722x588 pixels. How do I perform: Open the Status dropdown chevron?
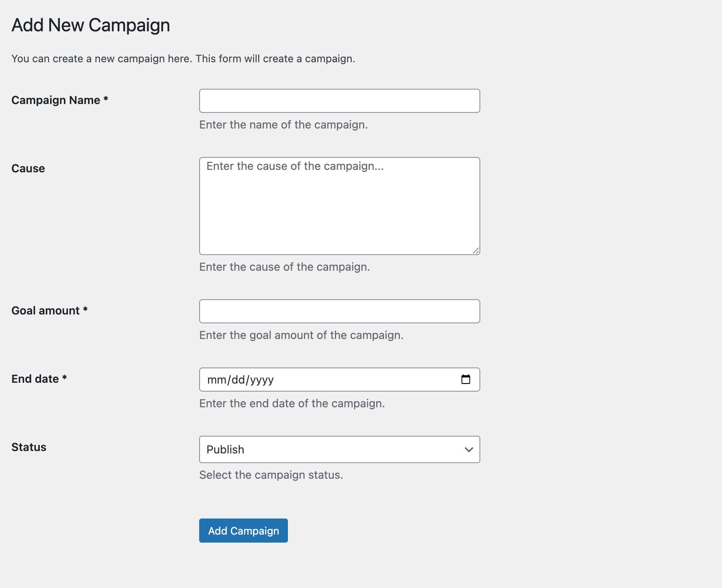[x=469, y=449]
